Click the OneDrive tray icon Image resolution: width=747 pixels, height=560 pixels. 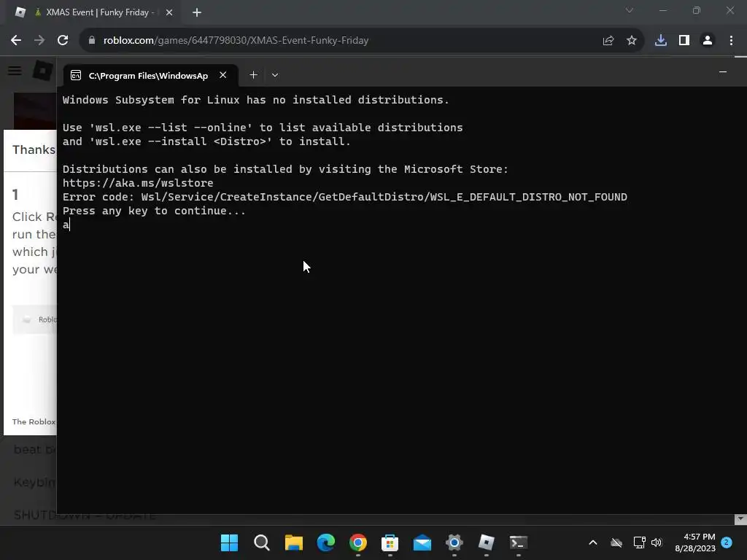[x=616, y=542]
